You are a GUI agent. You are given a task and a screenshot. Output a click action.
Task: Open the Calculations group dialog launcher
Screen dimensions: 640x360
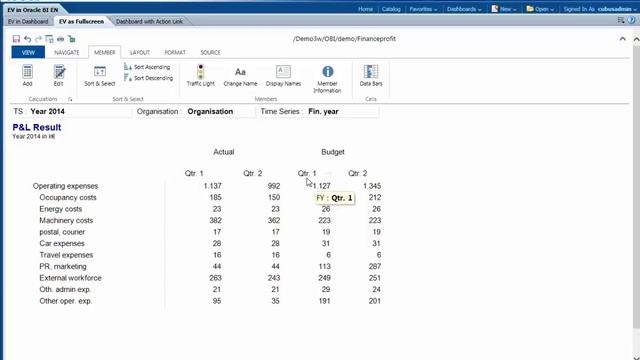[70, 99]
